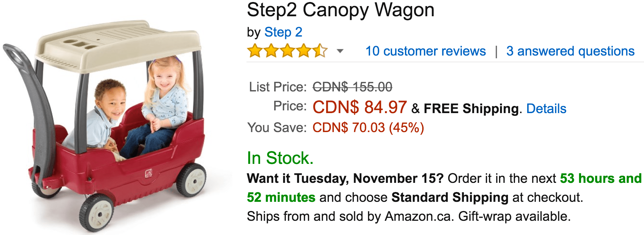Open the 3 answered questions link
Screen dimensions: 644x235
tap(570, 51)
